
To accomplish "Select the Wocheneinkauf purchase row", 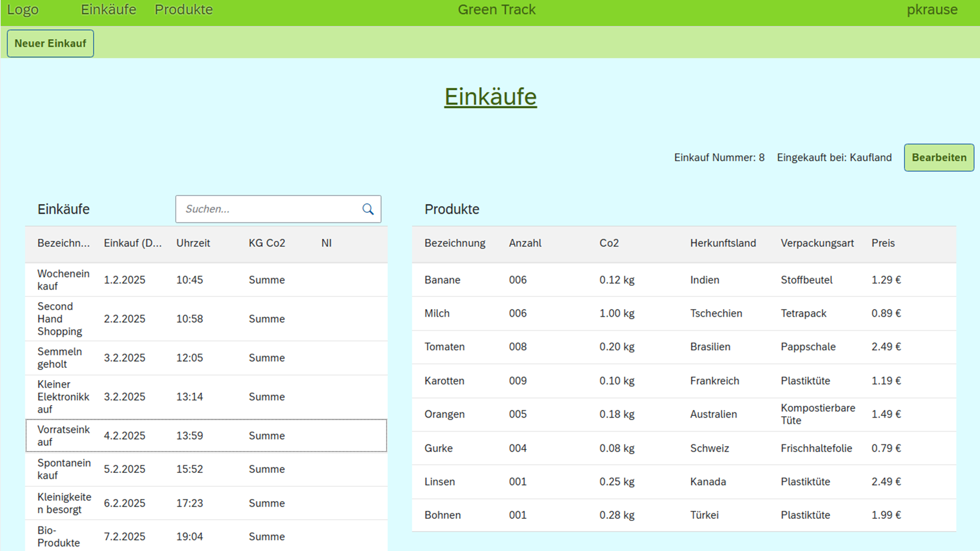I will click(x=206, y=280).
